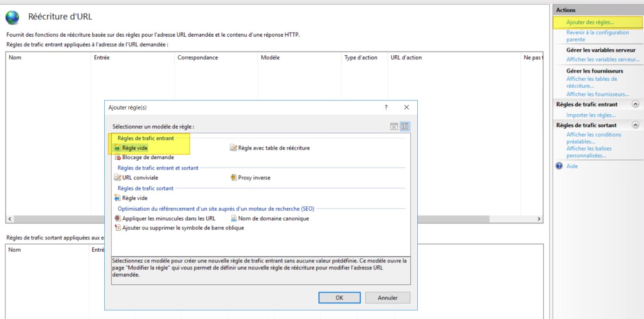The height and width of the screenshot is (319, 644).
Task: Click the Correspondance column header
Action: 198,58
